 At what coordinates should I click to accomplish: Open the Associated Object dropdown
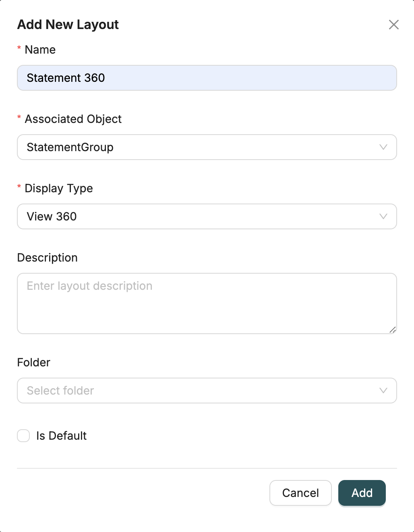201,147
